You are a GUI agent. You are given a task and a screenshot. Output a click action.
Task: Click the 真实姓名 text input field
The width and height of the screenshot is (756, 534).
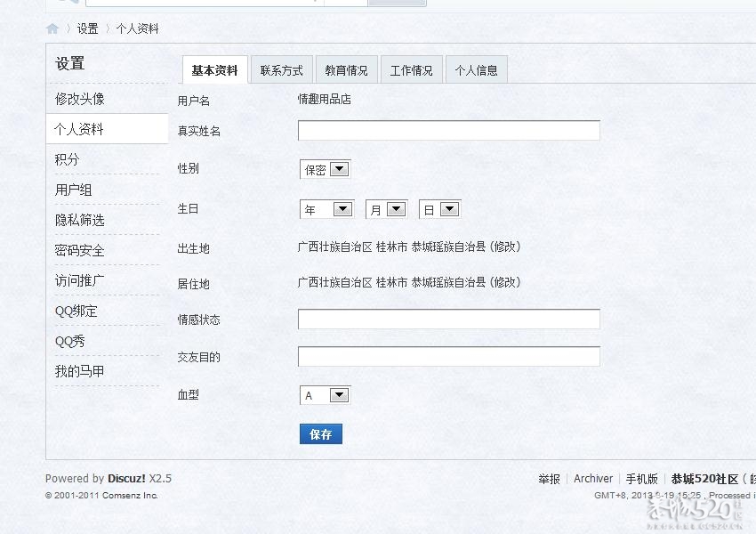[448, 130]
